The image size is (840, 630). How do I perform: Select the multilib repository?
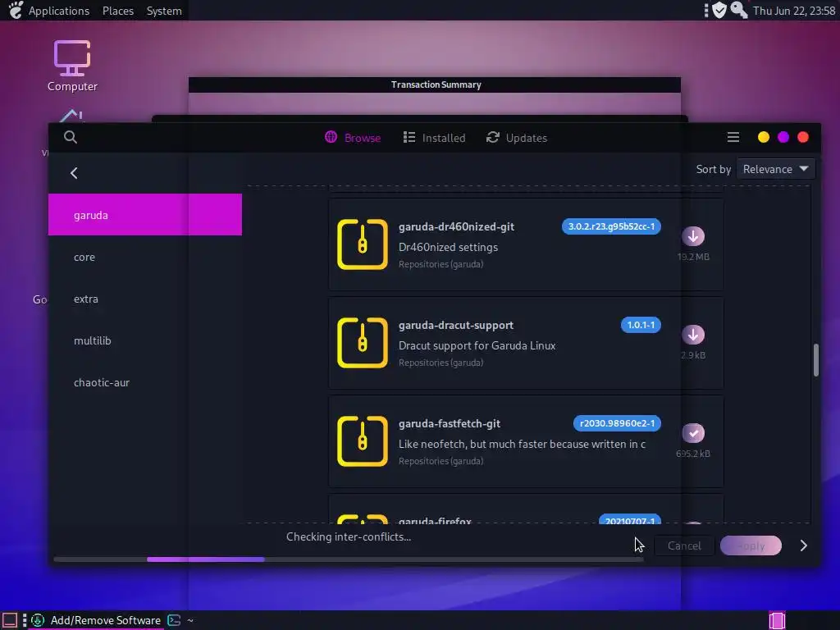[145, 340]
